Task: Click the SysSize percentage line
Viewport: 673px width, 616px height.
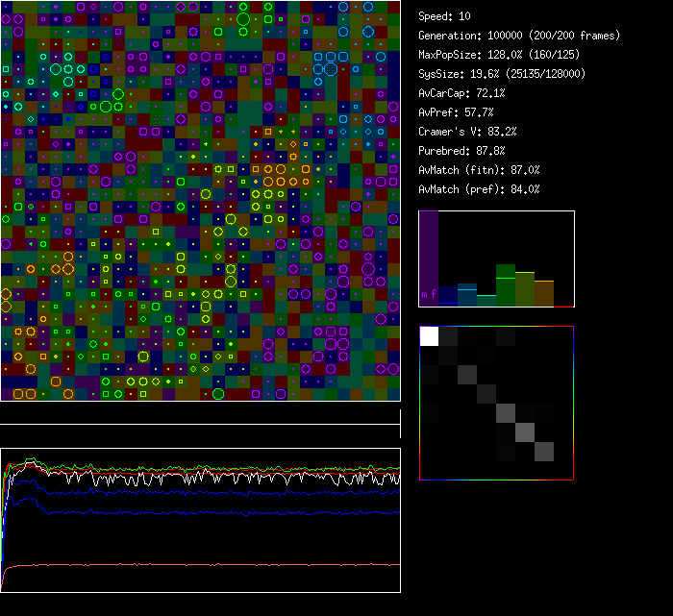Action: (x=502, y=74)
